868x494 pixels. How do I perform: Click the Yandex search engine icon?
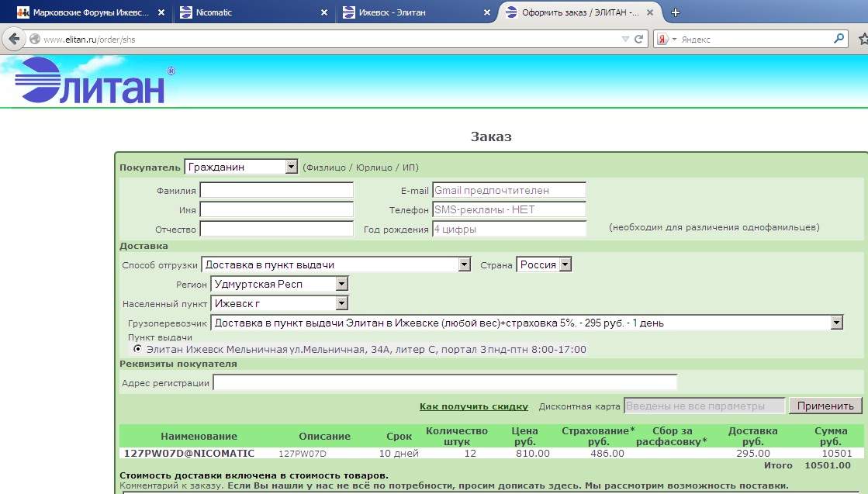click(662, 40)
